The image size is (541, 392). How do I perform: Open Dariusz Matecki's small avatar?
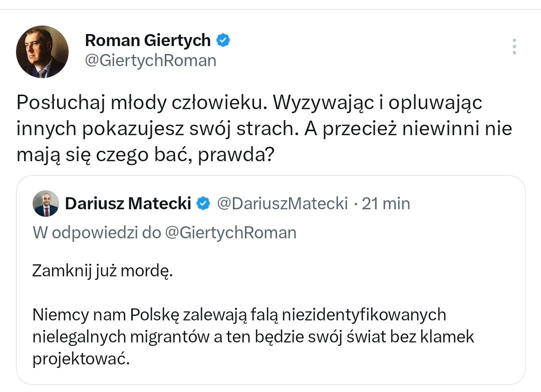click(x=46, y=203)
